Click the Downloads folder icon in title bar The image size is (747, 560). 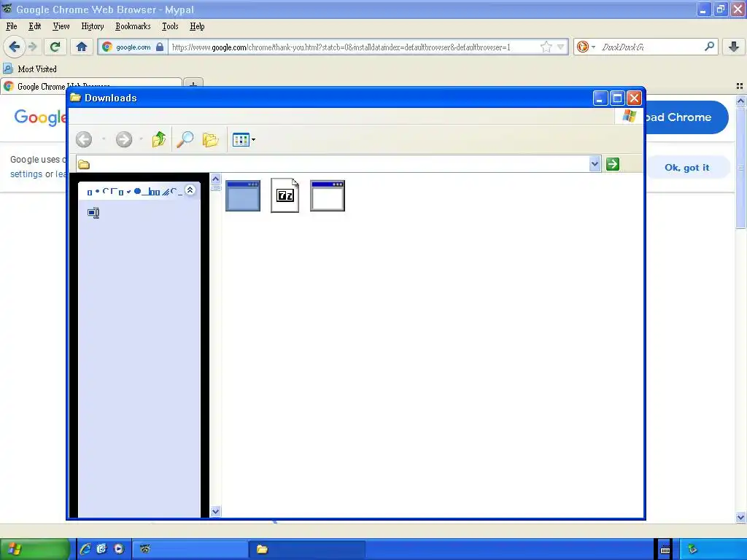[x=75, y=98]
